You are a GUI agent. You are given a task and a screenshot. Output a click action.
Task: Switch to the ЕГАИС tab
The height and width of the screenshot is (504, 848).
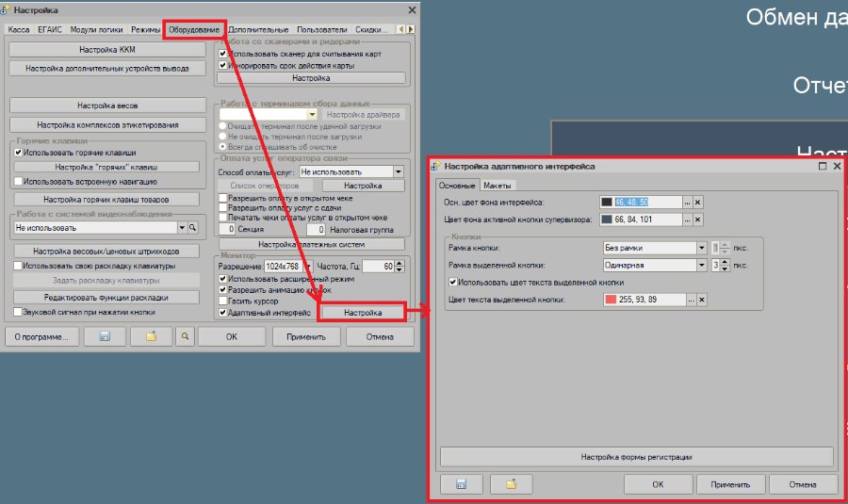pos(50,30)
